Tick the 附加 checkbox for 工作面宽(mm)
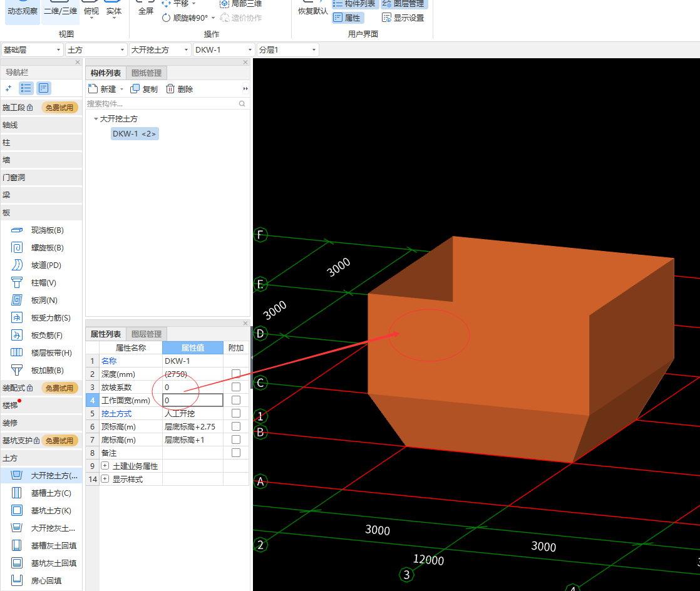700x591 pixels. coord(236,400)
